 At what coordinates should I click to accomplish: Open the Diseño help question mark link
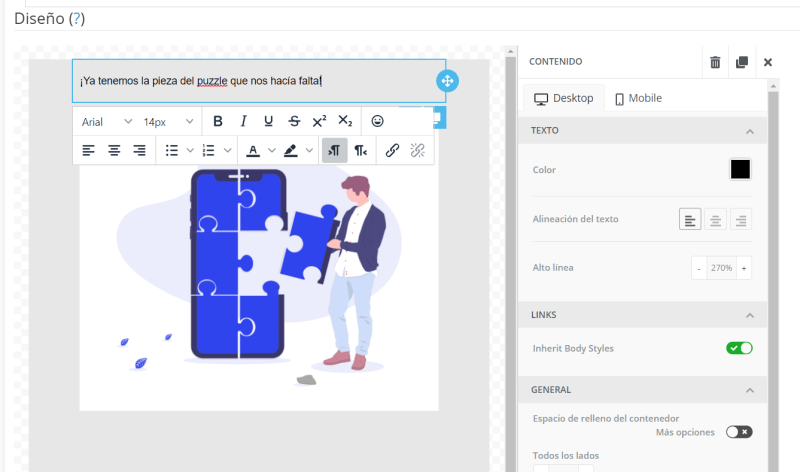pyautogui.click(x=77, y=19)
